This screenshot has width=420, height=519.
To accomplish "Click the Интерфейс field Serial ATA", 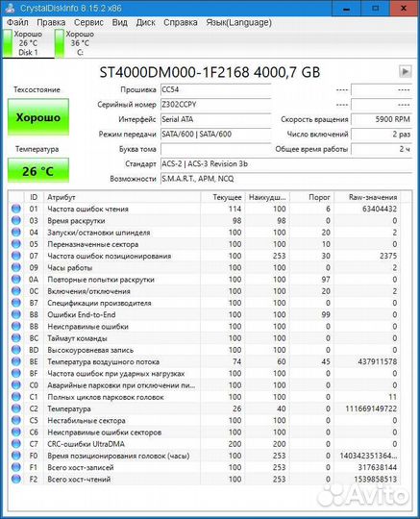I will pyautogui.click(x=216, y=119).
